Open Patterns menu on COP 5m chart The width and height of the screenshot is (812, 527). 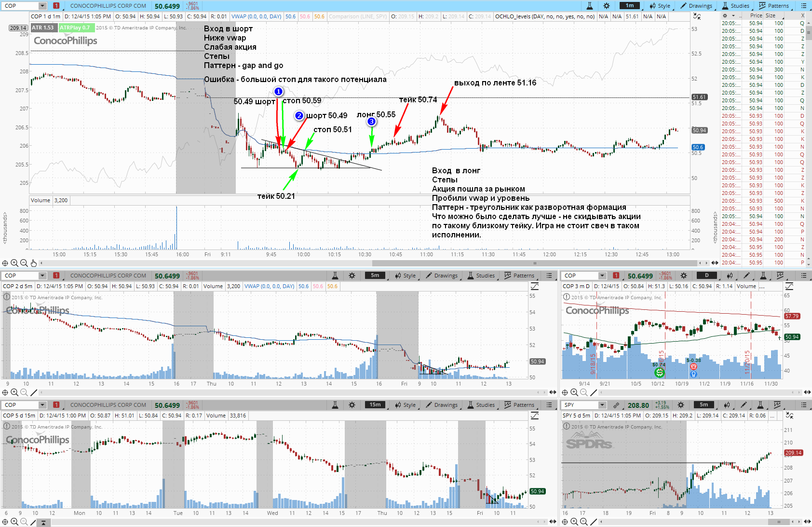pos(519,276)
